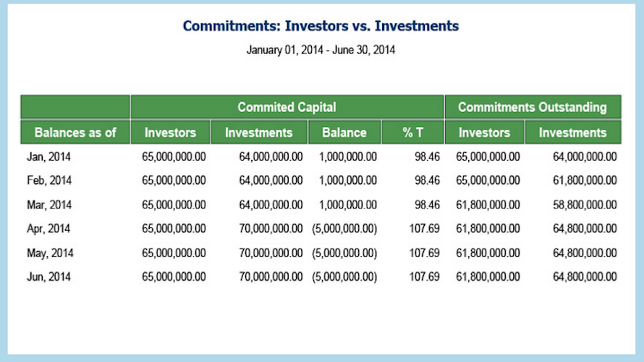Click Investments header under Commitments Outstanding
This screenshot has width=644, height=362.
(572, 132)
